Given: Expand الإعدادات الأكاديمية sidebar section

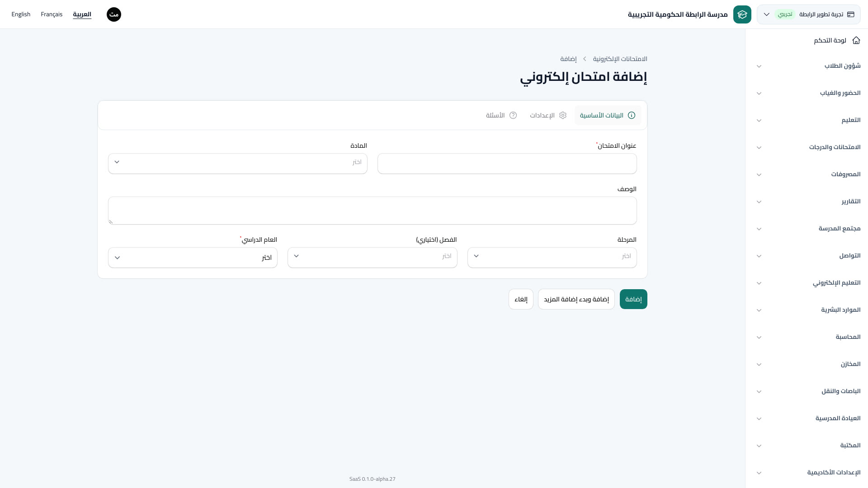Looking at the screenshot, I should point(808,473).
